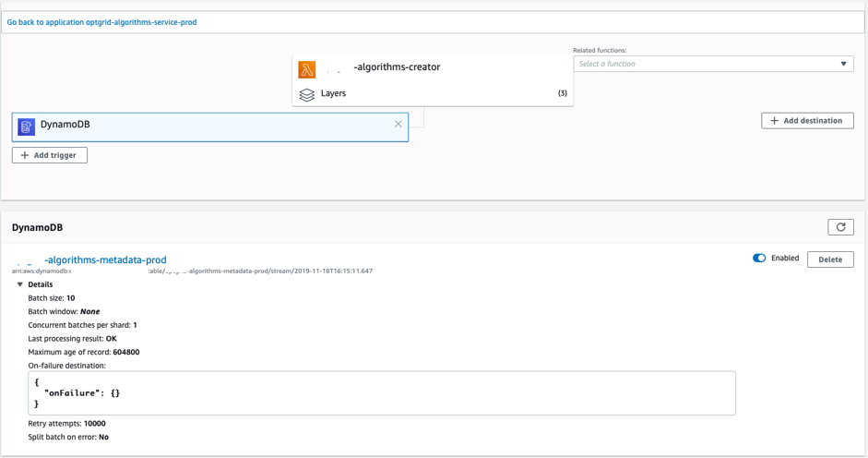Delete the algorithms-metadata-prod trigger
Screen dimensions: 868x458
coord(830,259)
